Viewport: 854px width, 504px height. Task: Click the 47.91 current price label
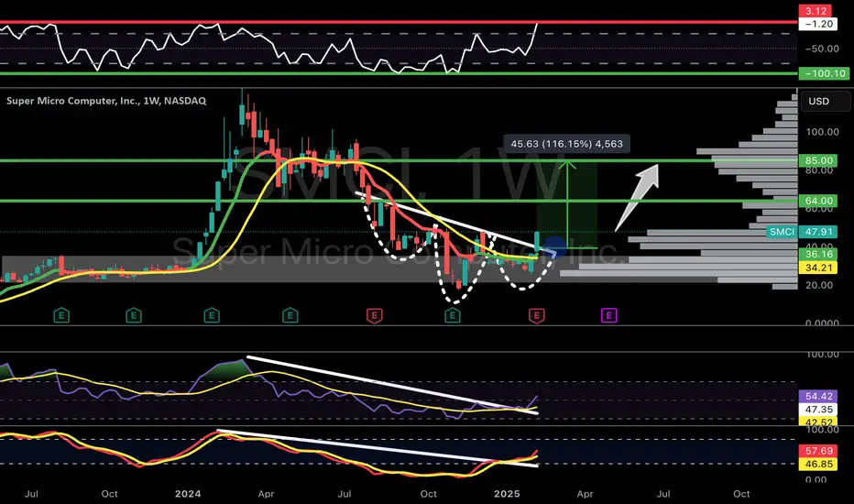click(x=818, y=232)
